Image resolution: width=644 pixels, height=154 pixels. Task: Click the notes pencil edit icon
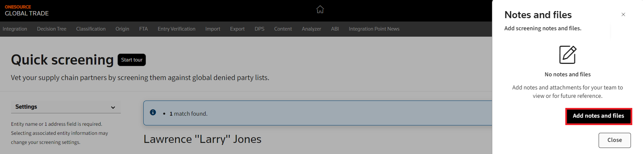tap(568, 55)
